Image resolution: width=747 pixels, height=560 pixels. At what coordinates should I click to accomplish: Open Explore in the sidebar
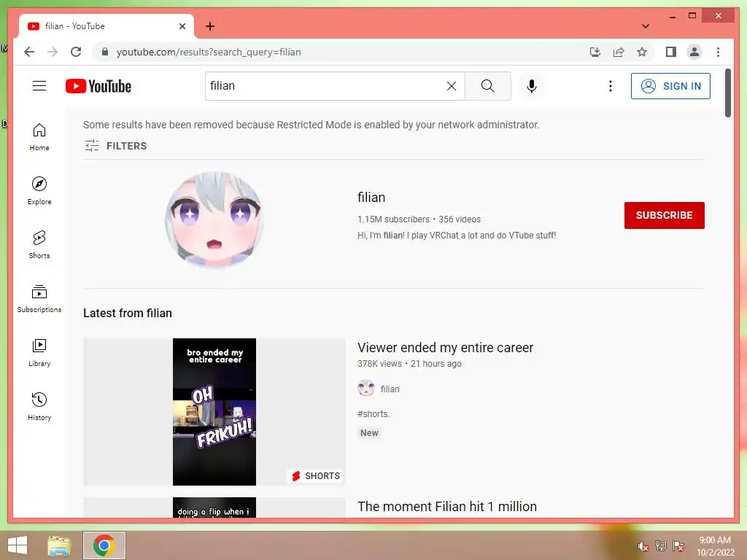click(39, 191)
